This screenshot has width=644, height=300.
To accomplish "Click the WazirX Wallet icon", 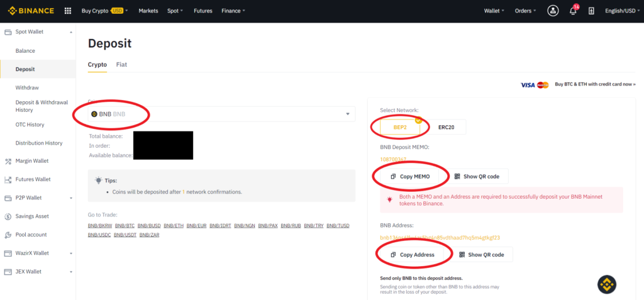I will pos(8,253).
